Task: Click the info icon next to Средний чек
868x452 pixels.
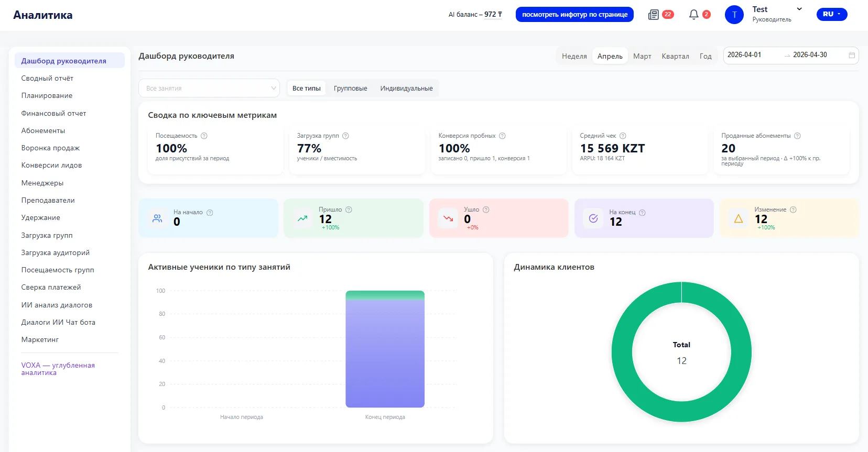Action: 623,136
